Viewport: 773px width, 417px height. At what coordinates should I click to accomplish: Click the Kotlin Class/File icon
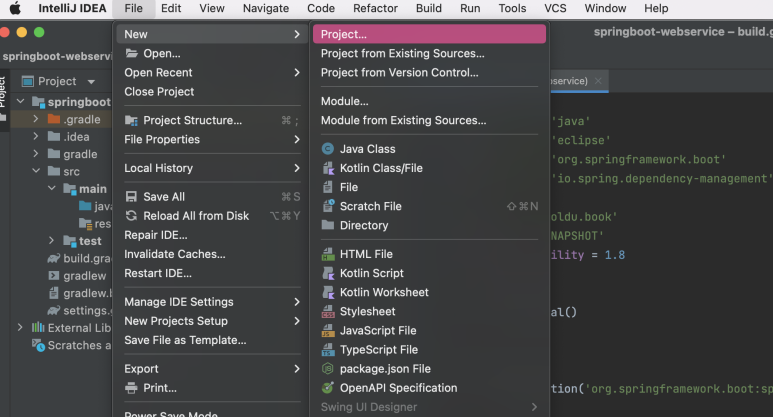click(328, 168)
